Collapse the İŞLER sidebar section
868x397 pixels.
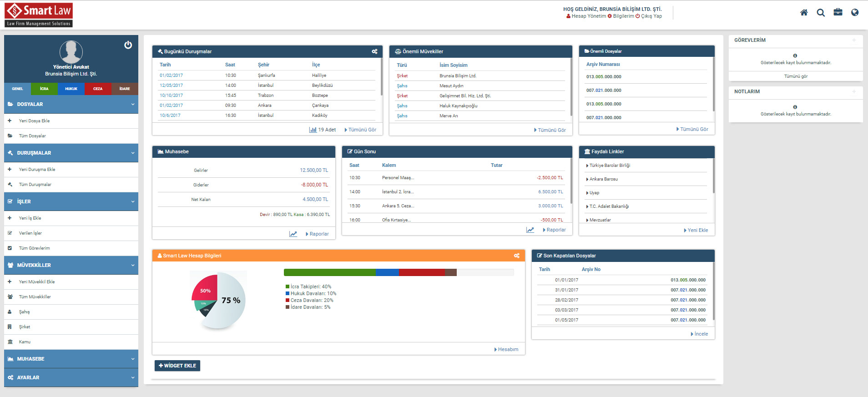[x=71, y=201]
